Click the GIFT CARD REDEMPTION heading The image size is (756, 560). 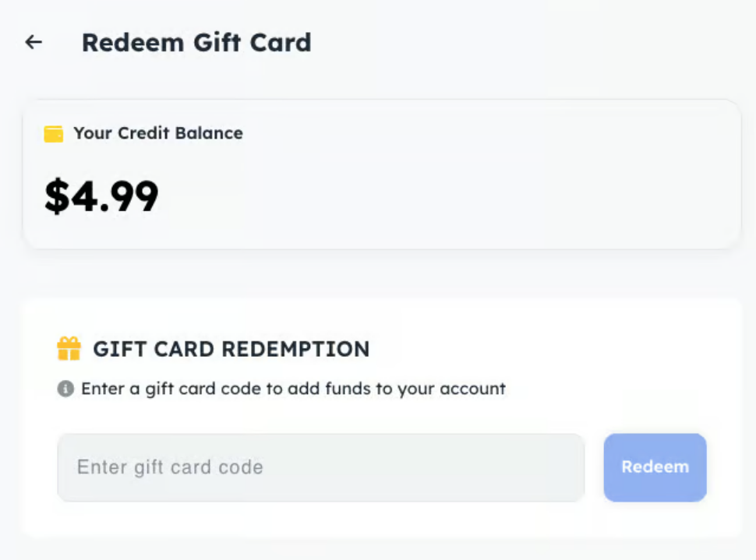(232, 349)
